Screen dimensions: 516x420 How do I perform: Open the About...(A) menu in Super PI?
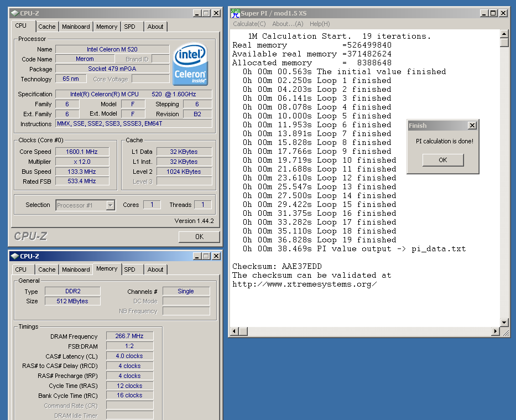[x=288, y=24]
